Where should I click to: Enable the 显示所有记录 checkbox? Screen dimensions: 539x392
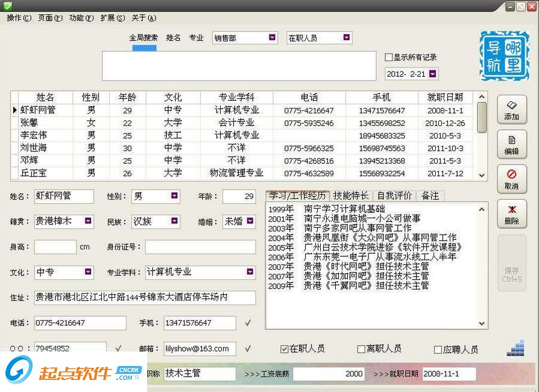coord(389,57)
